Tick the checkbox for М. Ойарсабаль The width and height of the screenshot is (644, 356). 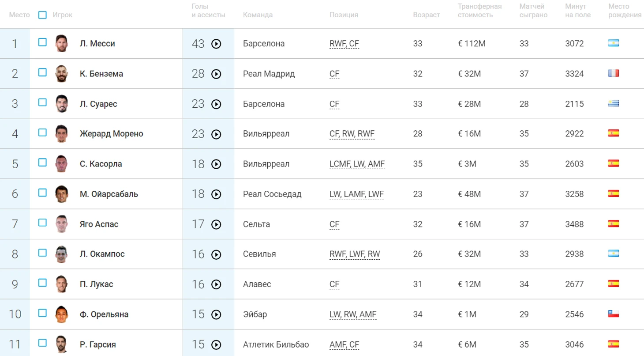click(42, 192)
